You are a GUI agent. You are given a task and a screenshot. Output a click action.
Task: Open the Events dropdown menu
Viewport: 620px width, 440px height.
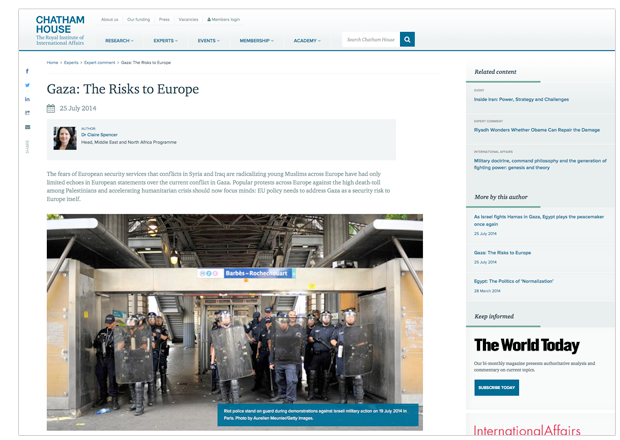click(209, 41)
